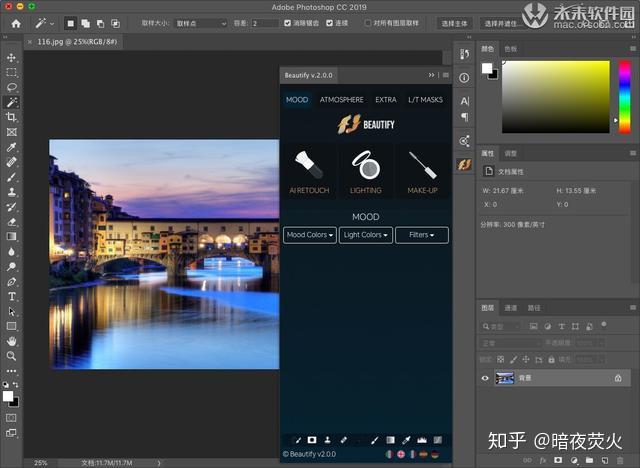640x468 pixels.
Task: Switch to the Channels tab
Action: pyautogui.click(x=511, y=308)
